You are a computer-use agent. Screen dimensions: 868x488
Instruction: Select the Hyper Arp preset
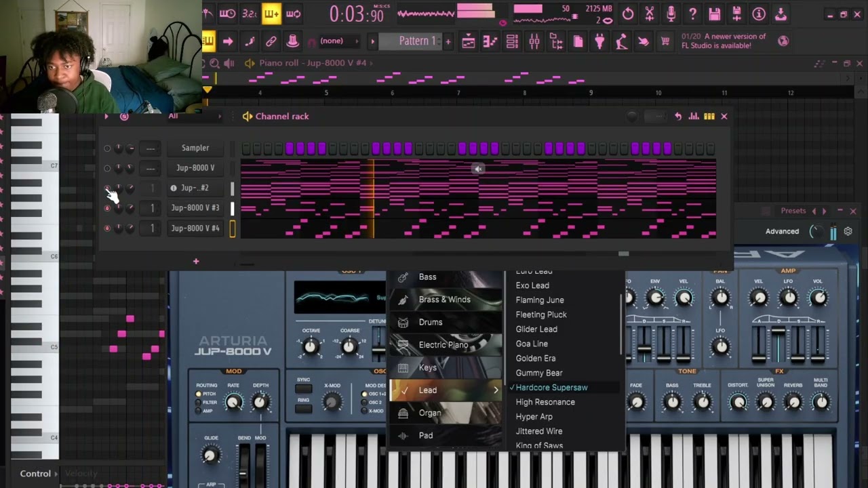pos(534,417)
